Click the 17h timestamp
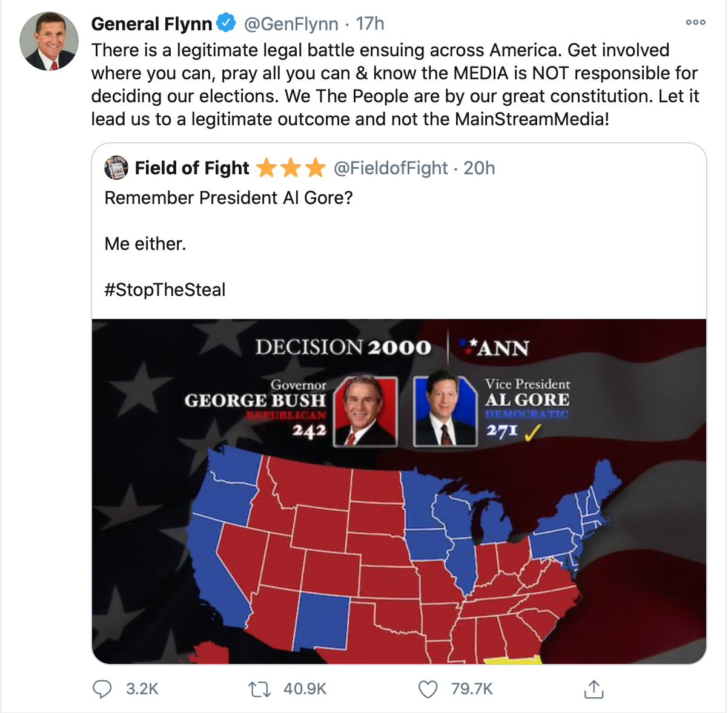The image size is (728, 713). coord(370,24)
